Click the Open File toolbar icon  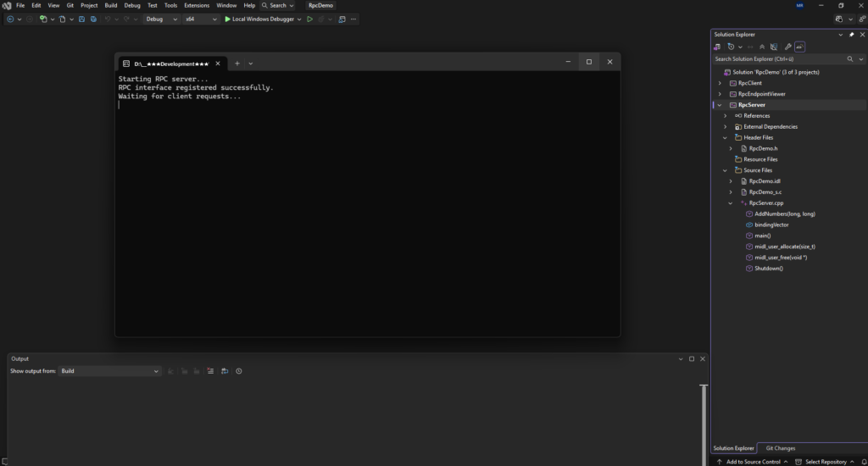[62, 19]
